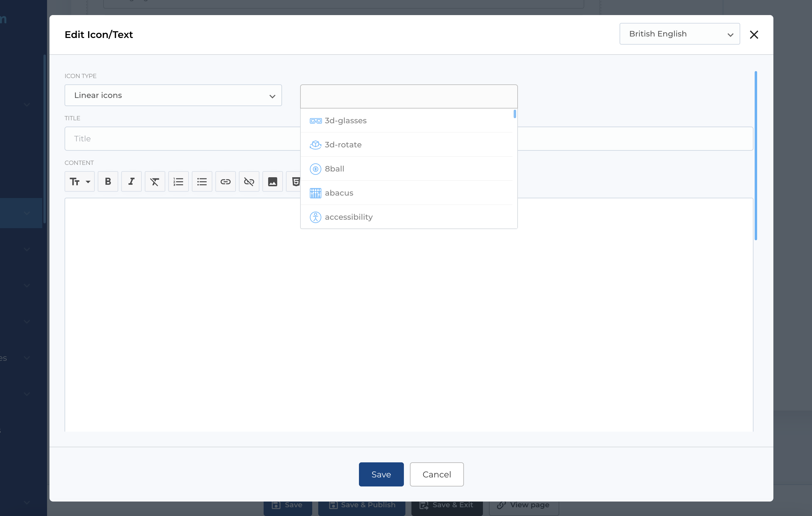
Task: Insert an ordered numbered list
Action: [178, 182]
